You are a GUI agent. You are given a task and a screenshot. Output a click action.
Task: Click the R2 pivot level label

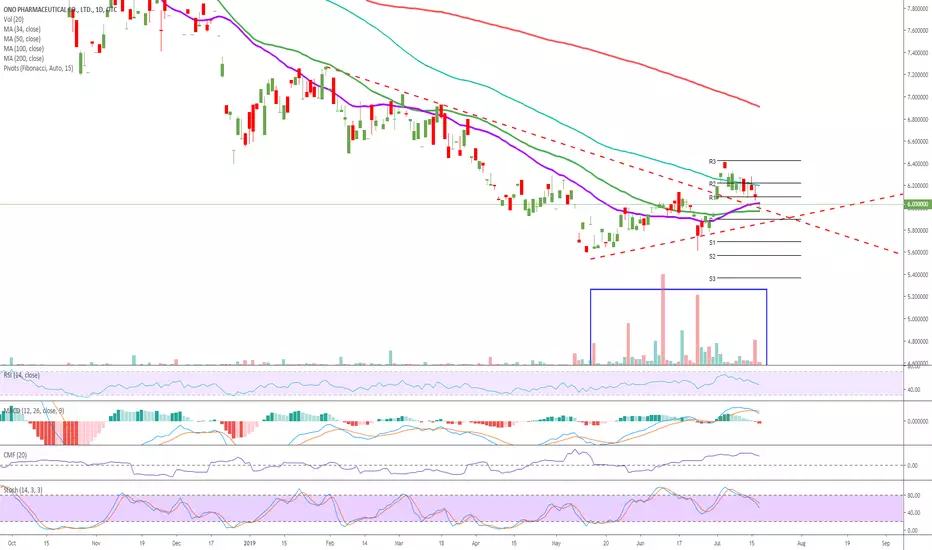coord(712,184)
